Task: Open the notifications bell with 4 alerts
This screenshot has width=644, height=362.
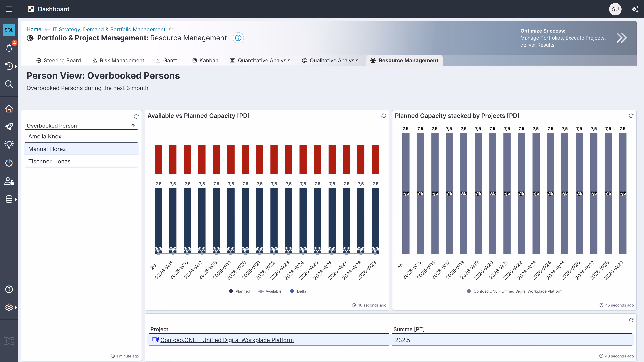Action: (x=9, y=48)
